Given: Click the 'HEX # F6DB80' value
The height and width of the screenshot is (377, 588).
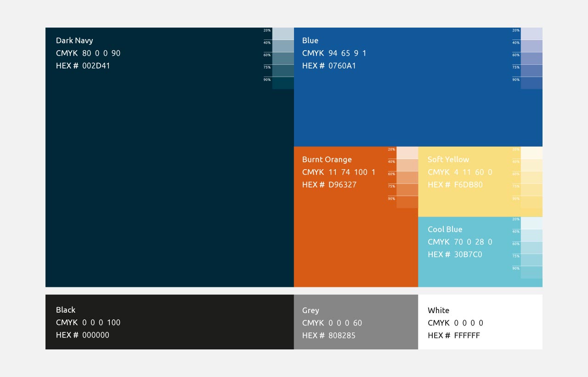Looking at the screenshot, I should point(455,185).
